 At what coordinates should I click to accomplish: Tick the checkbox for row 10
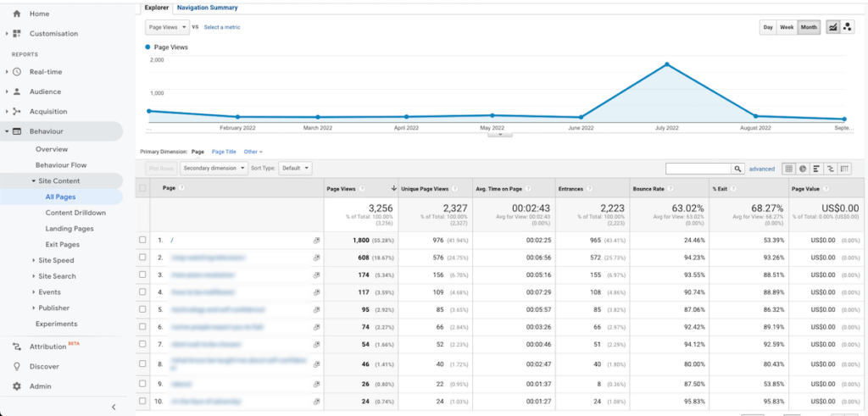142,401
